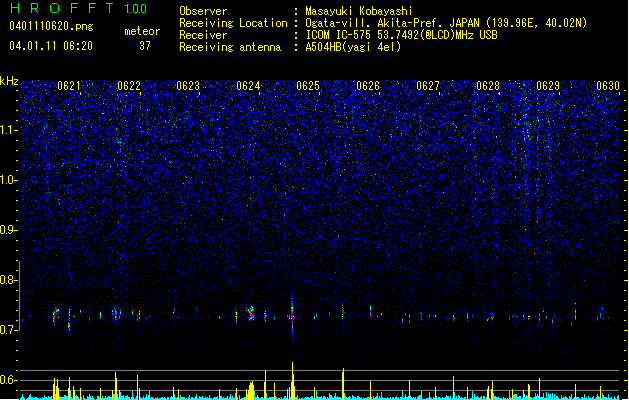629x400 pixels.
Task: Click the 0630 time marker
Action: click(608, 86)
